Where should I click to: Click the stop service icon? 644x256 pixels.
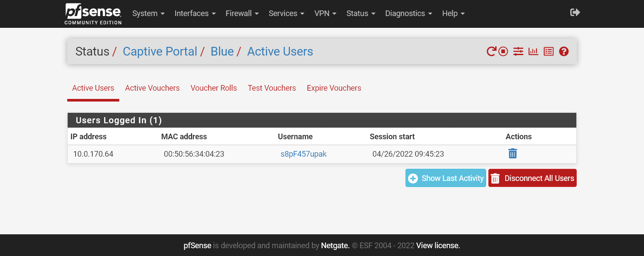(x=503, y=52)
